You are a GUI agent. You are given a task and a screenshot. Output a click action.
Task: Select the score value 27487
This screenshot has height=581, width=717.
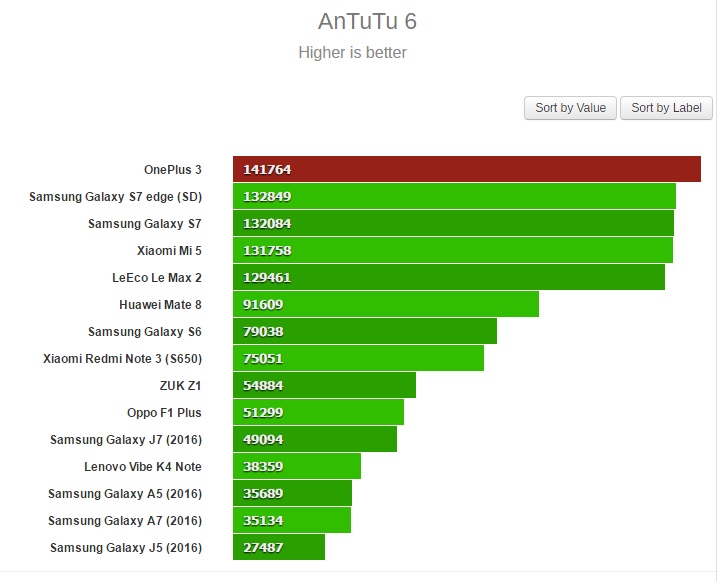tap(263, 547)
